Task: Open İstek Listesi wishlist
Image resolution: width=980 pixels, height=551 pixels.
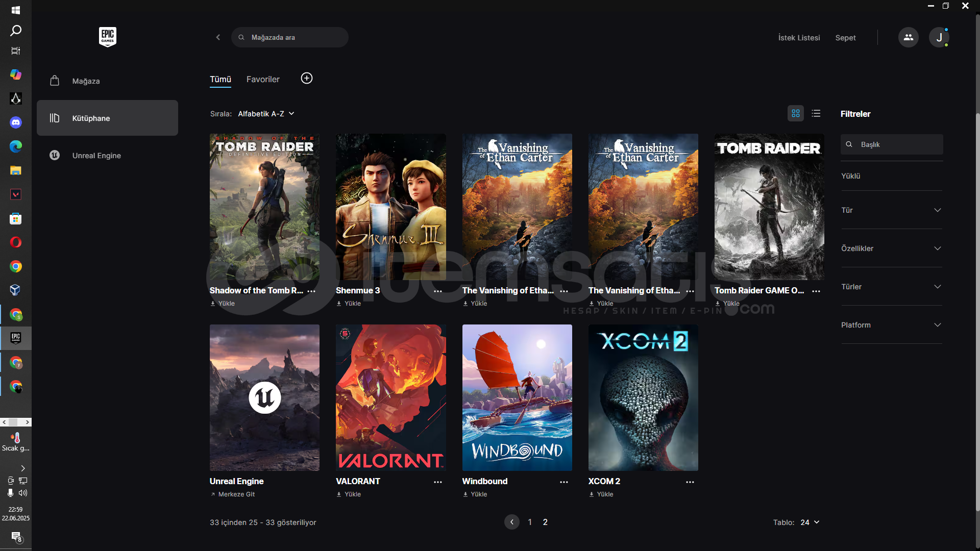Action: 799,38
